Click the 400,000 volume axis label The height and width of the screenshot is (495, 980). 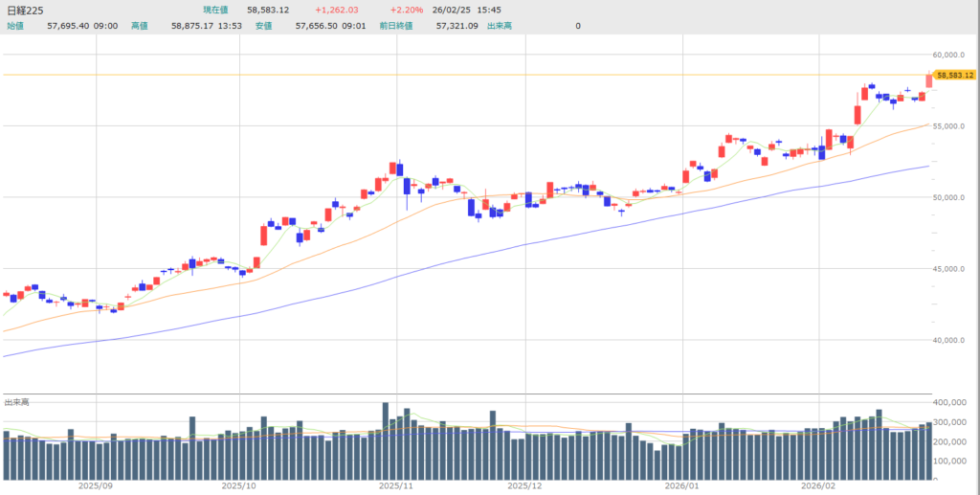(953, 402)
